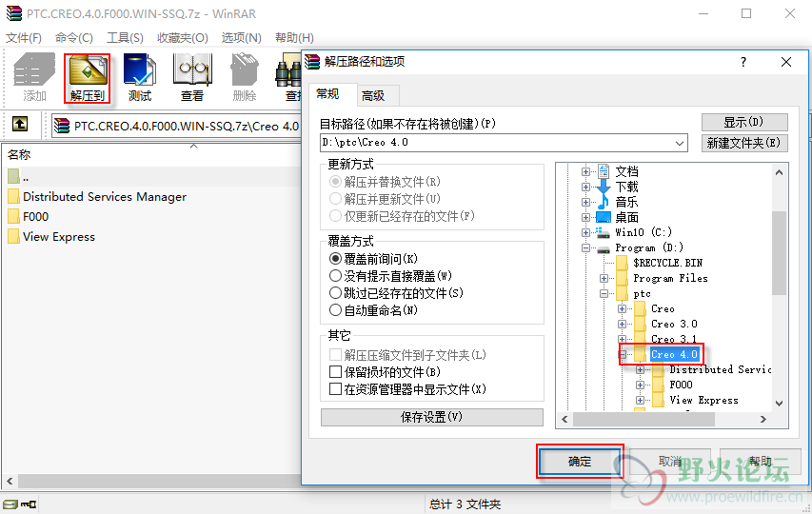Click the Test (测试) toolbar icon
Image resolution: width=812 pixels, height=514 pixels.
pos(140,76)
